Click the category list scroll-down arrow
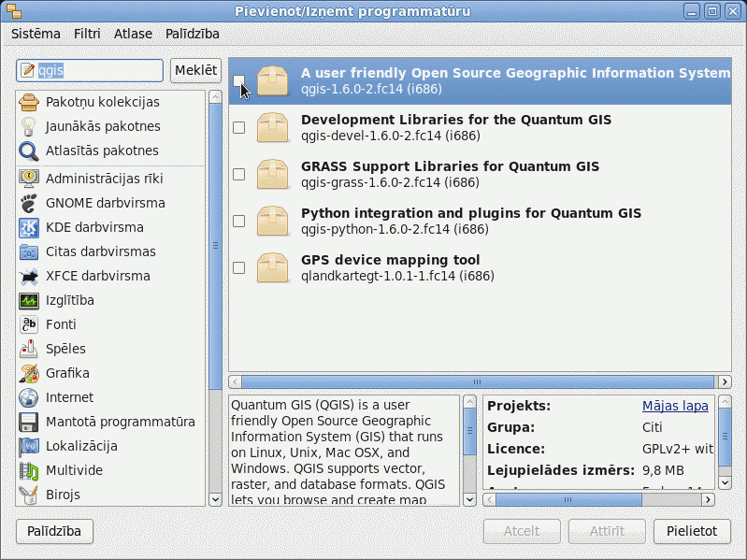This screenshot has height=560, width=747. [x=215, y=499]
